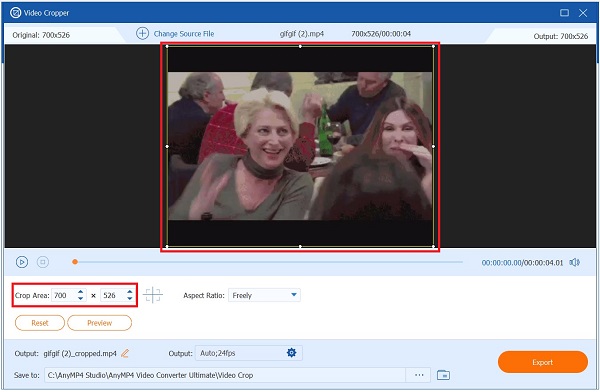Image resolution: width=600 pixels, height=392 pixels.
Task: Open the Aspect Ratio dropdown
Action: 264,295
